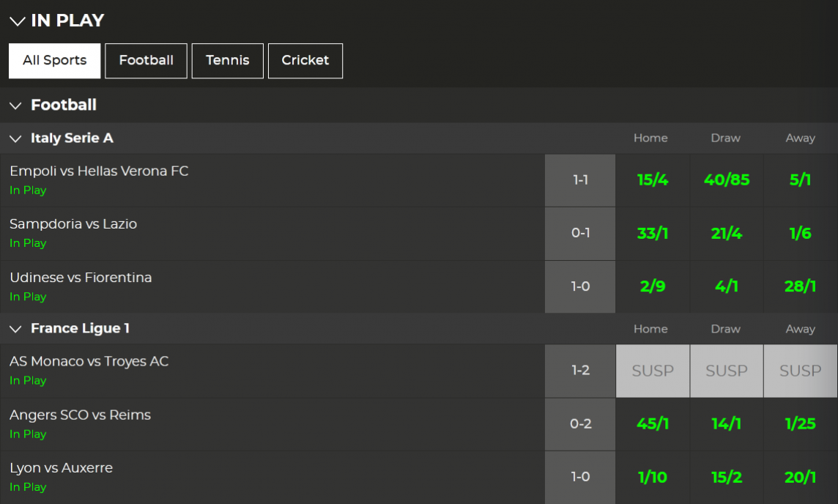Collapse the France Ligue 1 league
The image size is (838, 504).
(15, 329)
